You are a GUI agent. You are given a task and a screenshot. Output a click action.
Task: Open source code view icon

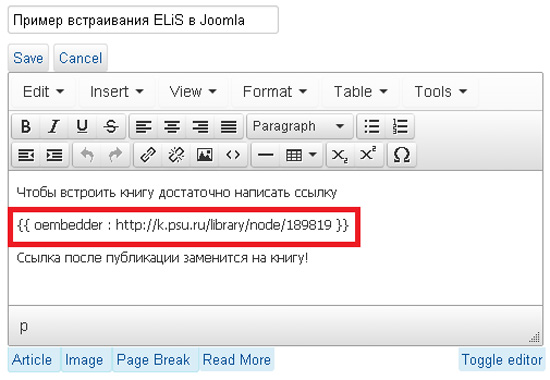[233, 155]
